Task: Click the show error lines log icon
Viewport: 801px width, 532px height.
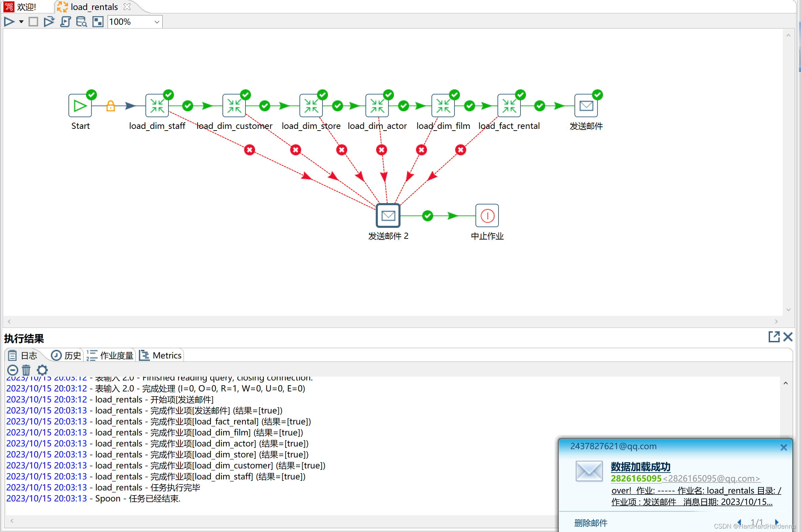Action: 13,370
